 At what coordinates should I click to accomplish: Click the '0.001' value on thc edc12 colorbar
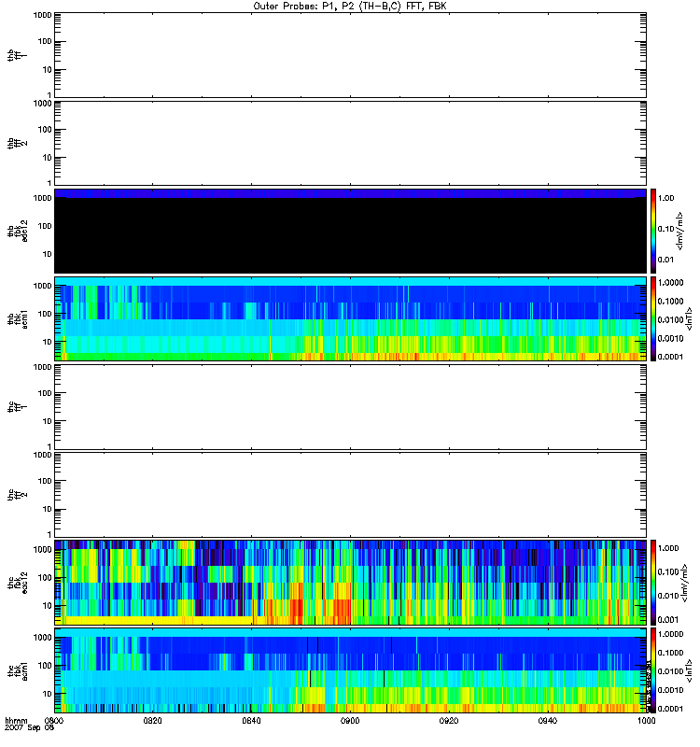[x=667, y=620]
